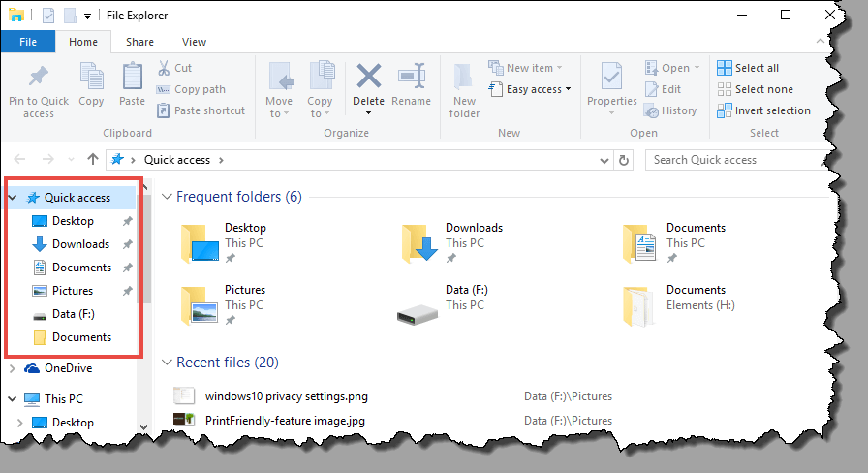
Task: Select the Desktop frequent folder tile
Action: (x=224, y=243)
